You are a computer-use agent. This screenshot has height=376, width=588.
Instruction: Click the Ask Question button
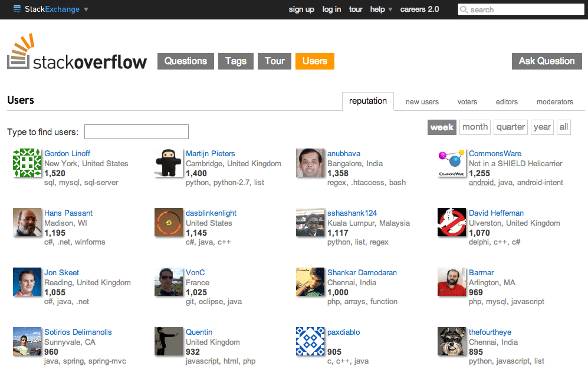547,61
